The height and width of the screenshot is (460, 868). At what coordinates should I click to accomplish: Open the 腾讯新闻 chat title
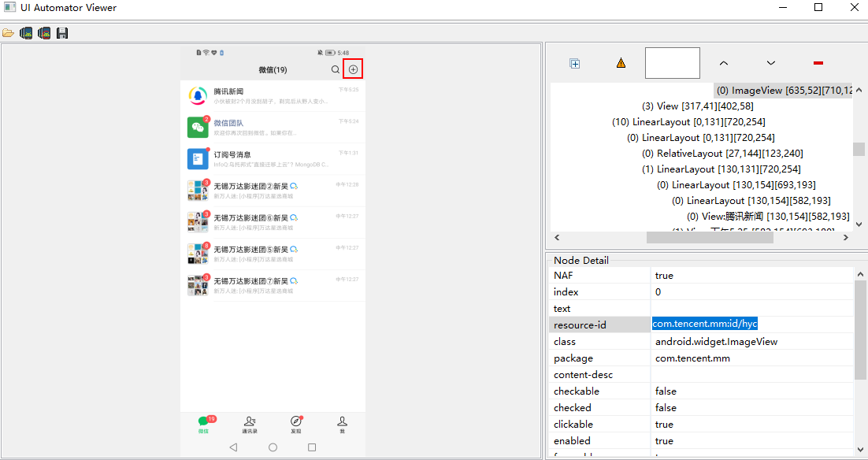coord(228,91)
